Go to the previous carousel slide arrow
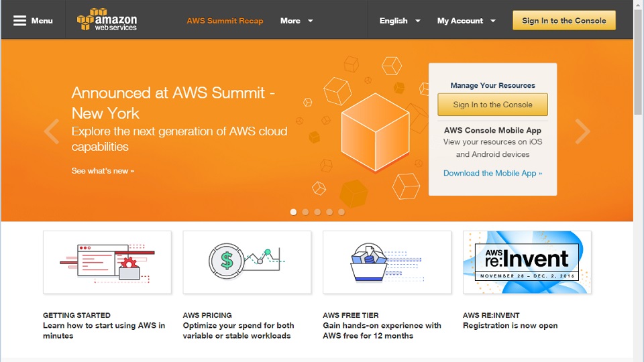 tap(52, 131)
